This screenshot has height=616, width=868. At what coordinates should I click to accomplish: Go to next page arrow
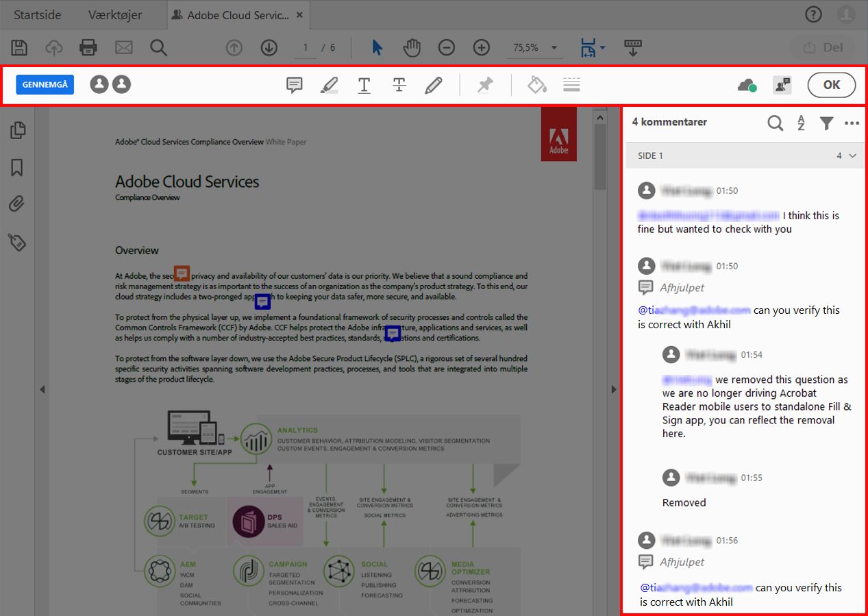(269, 47)
